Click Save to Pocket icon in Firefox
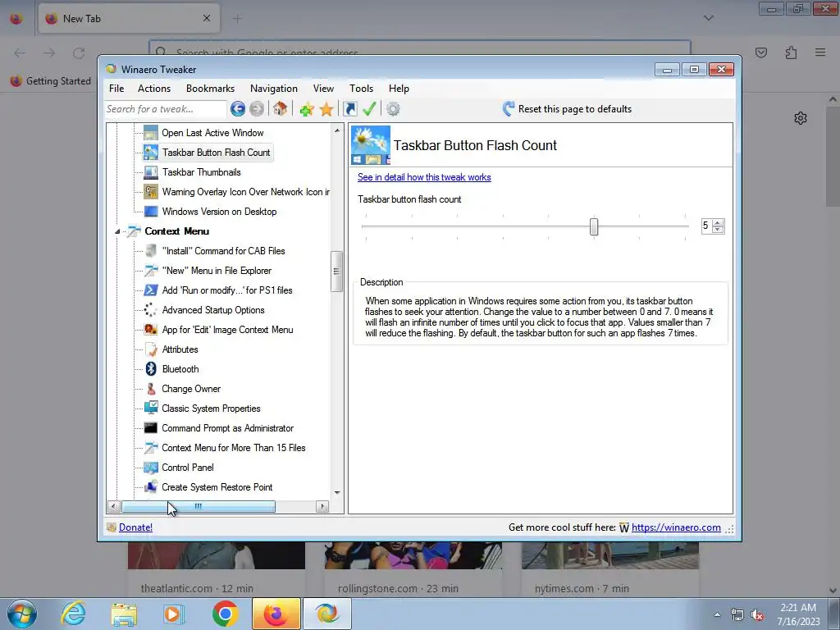Image resolution: width=840 pixels, height=630 pixels. tap(761, 52)
